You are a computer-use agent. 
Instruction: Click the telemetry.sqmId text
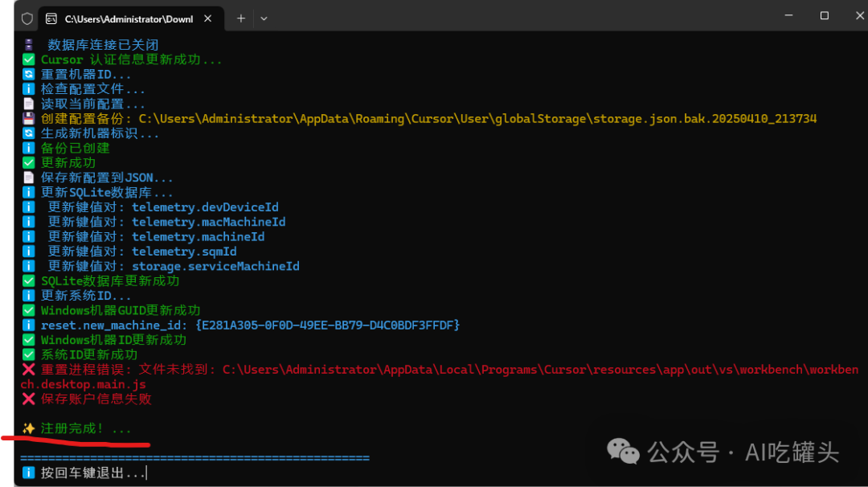184,252
